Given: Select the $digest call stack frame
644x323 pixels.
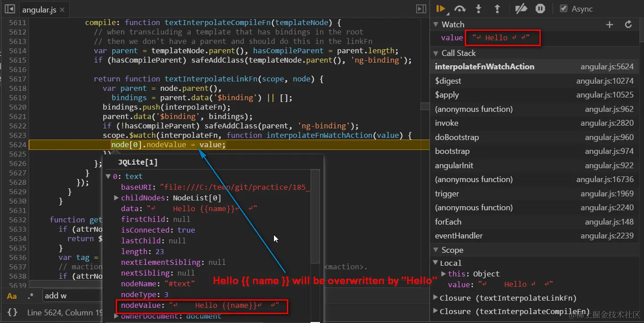Looking at the screenshot, I should tap(535, 81).
